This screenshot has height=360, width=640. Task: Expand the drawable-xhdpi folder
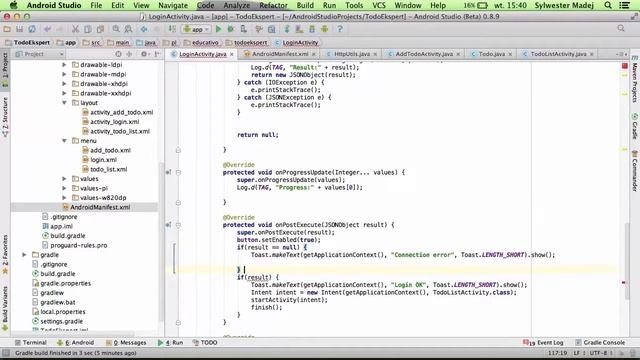64,84
